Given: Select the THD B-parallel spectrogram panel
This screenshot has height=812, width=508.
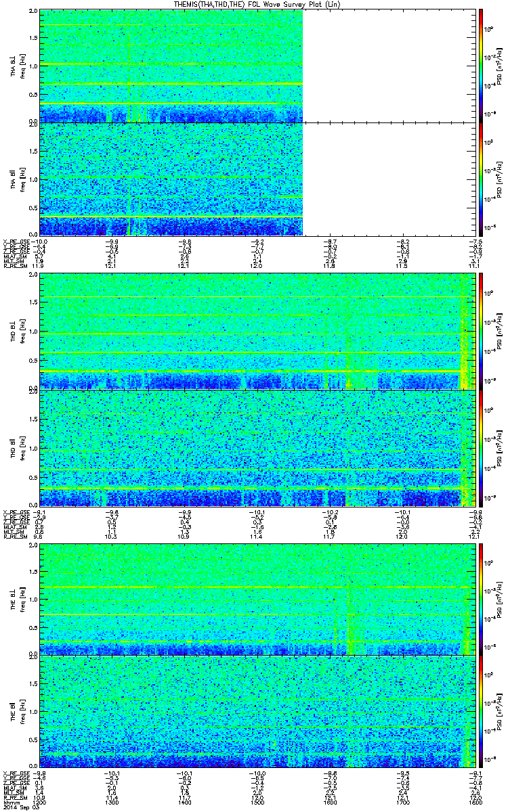Looking at the screenshot, I should point(257,448).
